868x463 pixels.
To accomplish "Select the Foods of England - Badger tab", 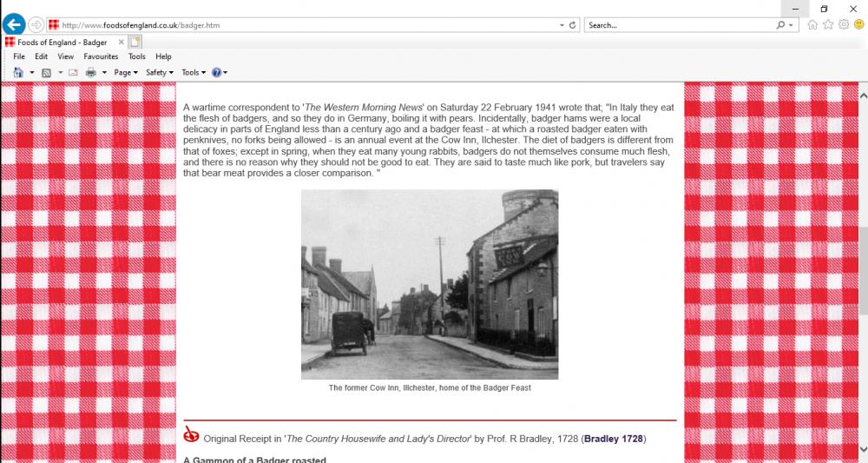I will (62, 42).
